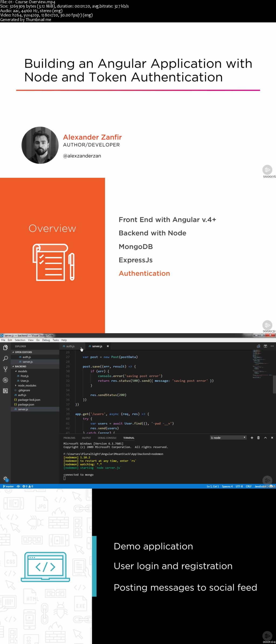Click the code minimap

point(261,364)
